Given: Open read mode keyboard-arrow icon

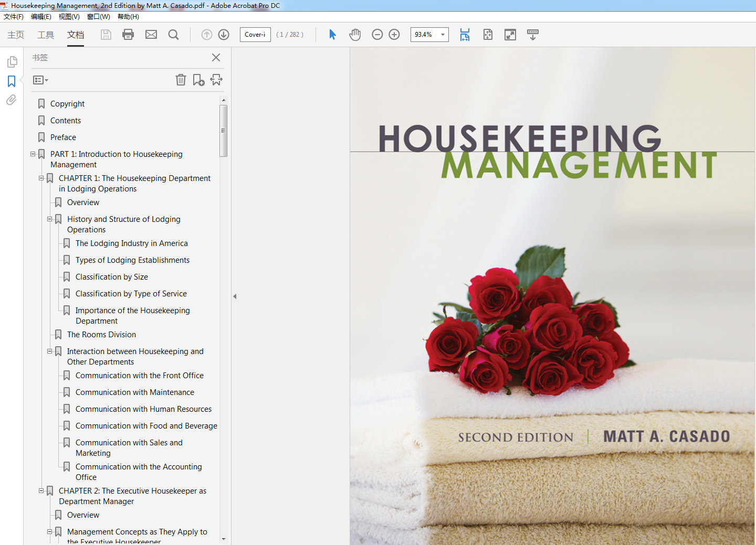Looking at the screenshot, I should (533, 35).
